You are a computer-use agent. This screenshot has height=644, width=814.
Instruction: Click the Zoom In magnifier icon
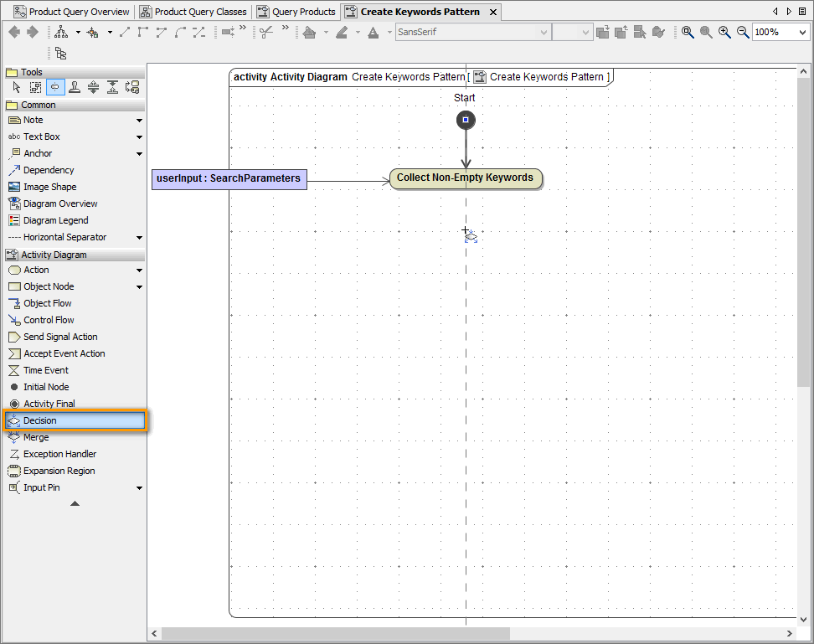(724, 32)
